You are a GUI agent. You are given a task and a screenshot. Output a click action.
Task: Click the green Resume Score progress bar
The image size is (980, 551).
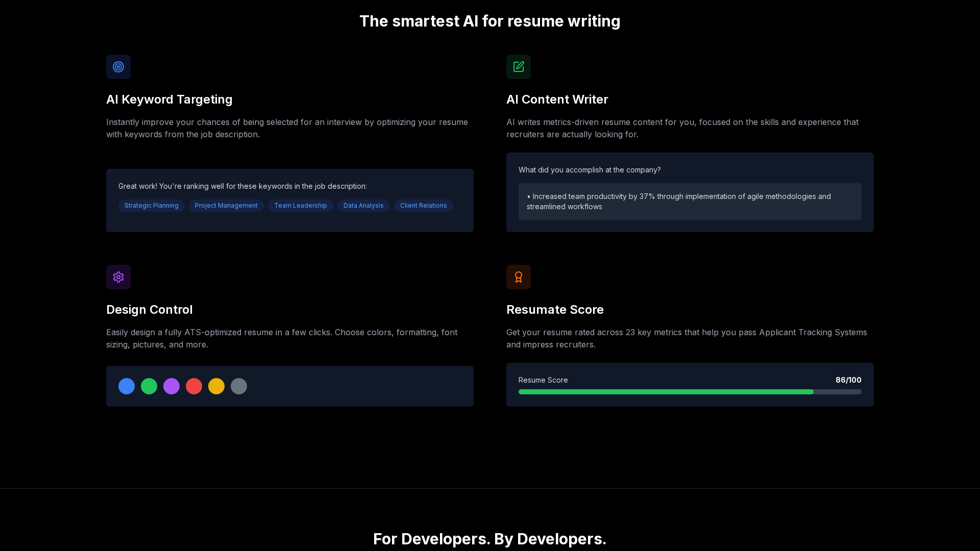tap(666, 392)
